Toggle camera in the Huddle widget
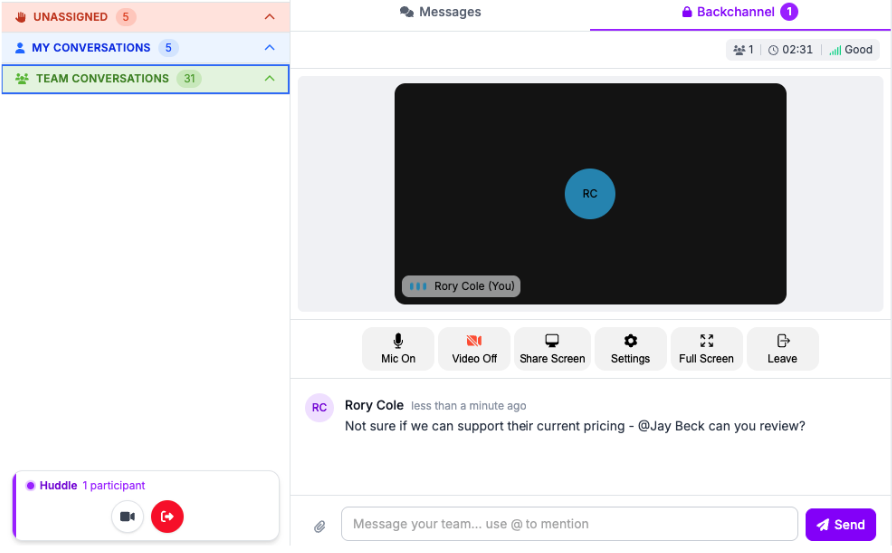Screen dimensions: 892x553 coord(127,517)
